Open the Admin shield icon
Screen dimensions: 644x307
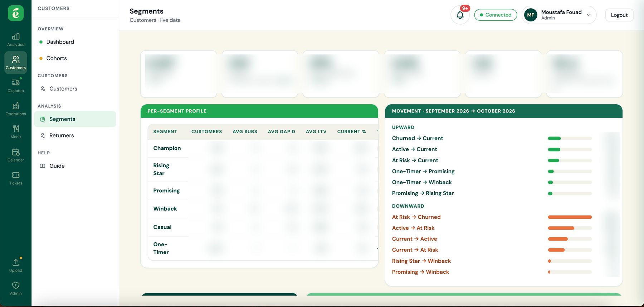(x=16, y=288)
